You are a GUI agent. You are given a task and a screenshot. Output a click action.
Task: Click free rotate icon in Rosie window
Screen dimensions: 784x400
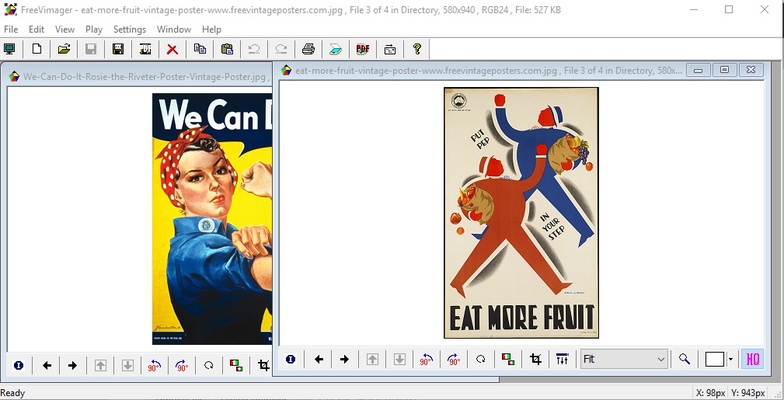(209, 366)
